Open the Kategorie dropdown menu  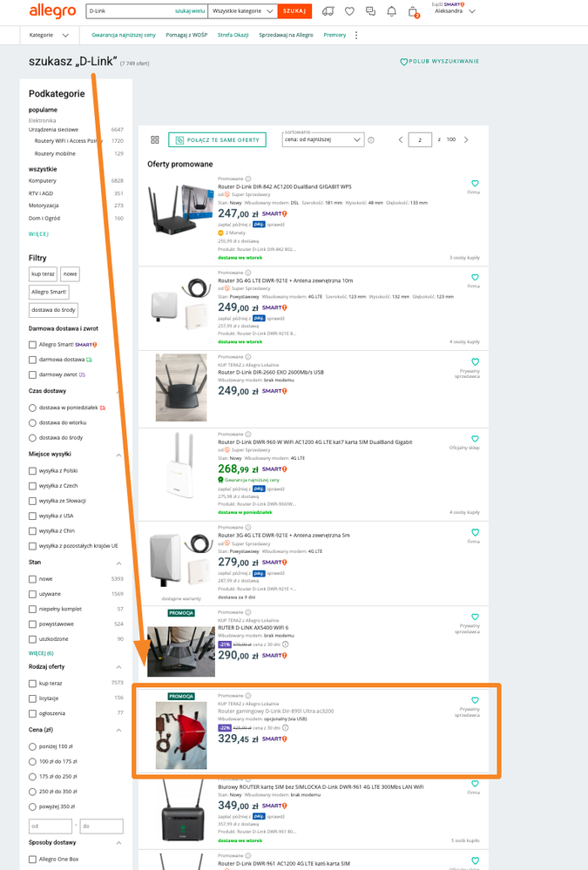[49, 35]
